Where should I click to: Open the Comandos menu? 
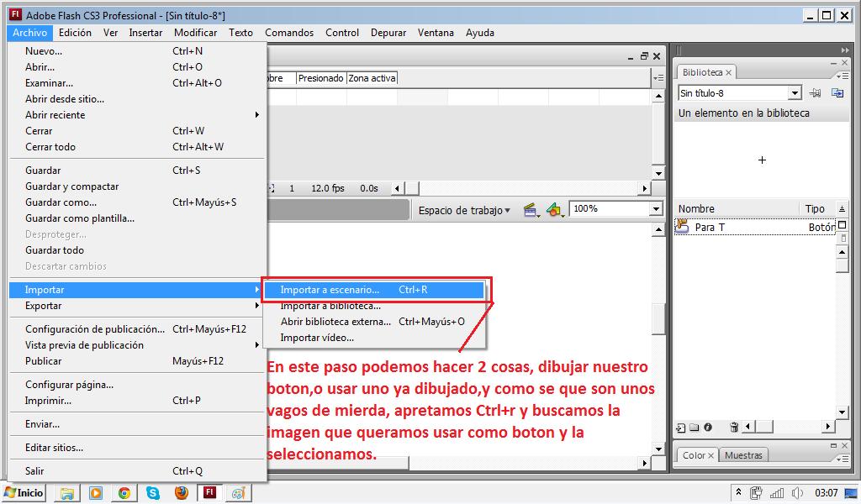click(x=289, y=33)
